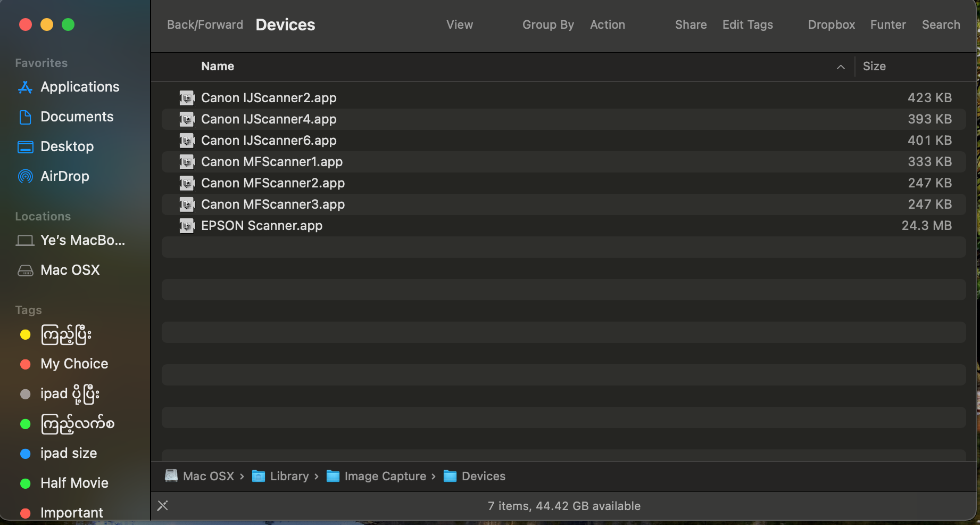980x525 pixels.
Task: Open Documents from the sidebar
Action: 77,117
